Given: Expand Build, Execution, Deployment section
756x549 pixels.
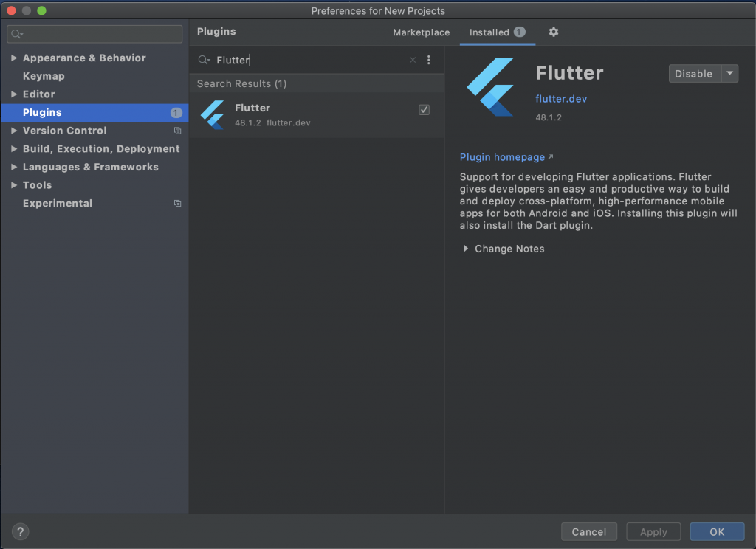Looking at the screenshot, I should point(14,149).
